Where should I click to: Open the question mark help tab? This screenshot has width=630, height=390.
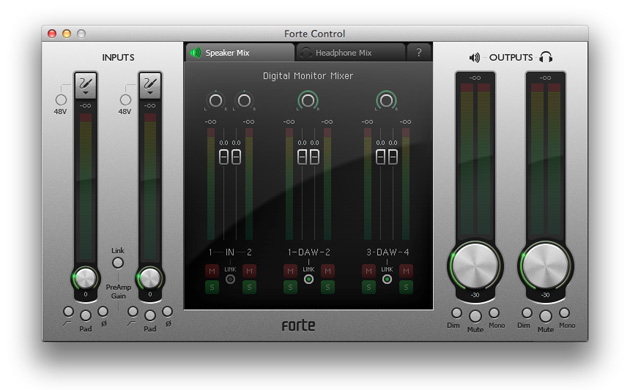pyautogui.click(x=419, y=53)
